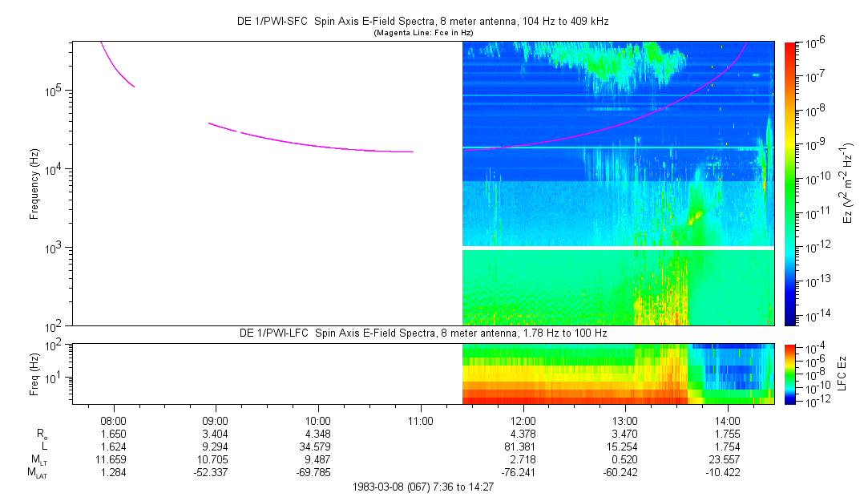Click the Frequency (Hz) y-axis label
Viewport: 868px width, 497px height.
pyautogui.click(x=34, y=184)
